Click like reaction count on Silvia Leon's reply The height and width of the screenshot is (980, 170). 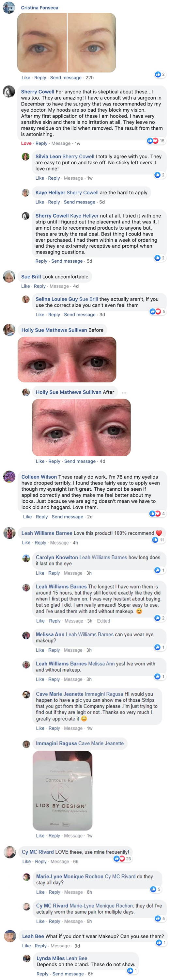click(160, 175)
